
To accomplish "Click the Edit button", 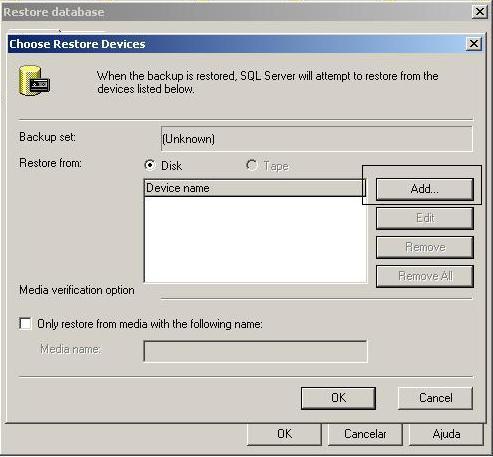I will coord(425,218).
